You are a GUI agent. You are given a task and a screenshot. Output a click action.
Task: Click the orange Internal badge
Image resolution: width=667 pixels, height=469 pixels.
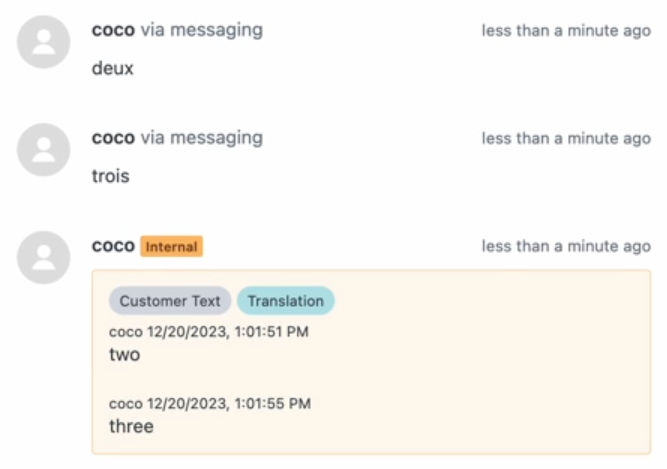click(x=171, y=247)
